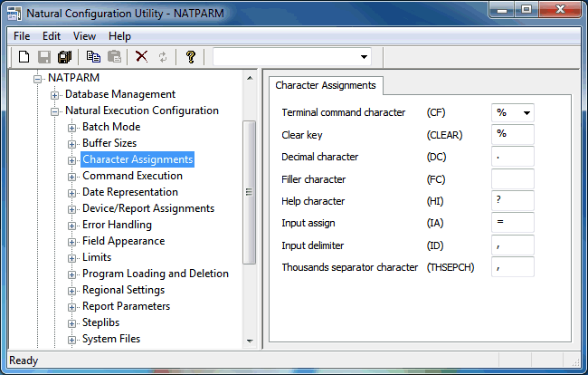
Task: Select Regional Settings in the tree
Action: (x=123, y=290)
